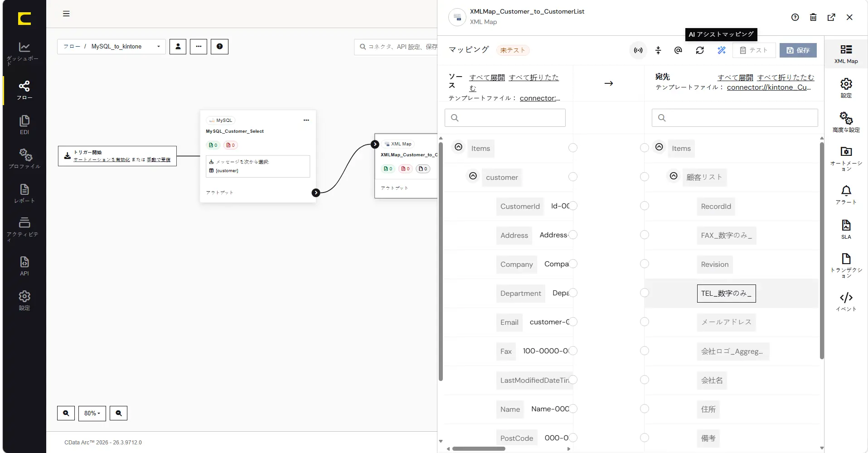Image resolution: width=868 pixels, height=453 pixels.
Task: Open the Events tab
Action: pos(846,302)
